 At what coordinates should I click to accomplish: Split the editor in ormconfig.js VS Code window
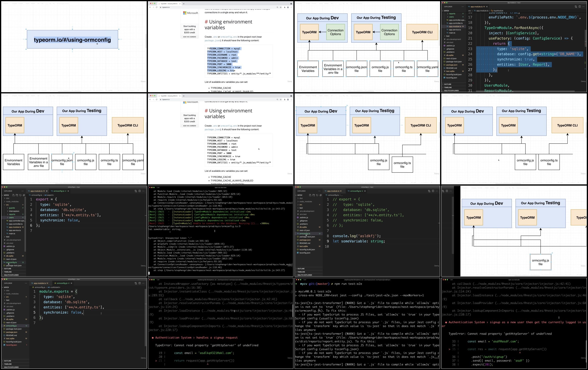pos(140,283)
